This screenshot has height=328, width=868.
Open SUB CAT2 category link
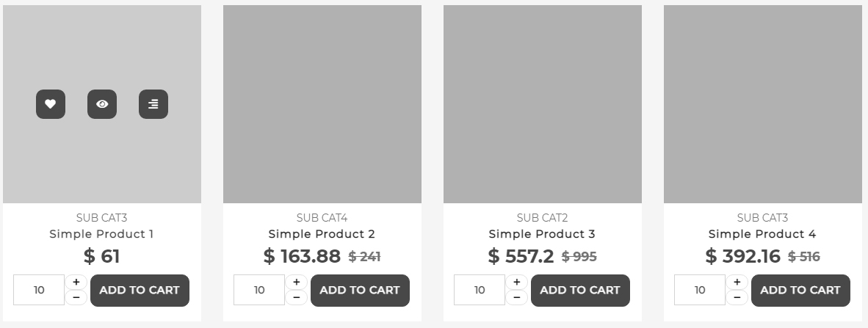[x=542, y=218]
